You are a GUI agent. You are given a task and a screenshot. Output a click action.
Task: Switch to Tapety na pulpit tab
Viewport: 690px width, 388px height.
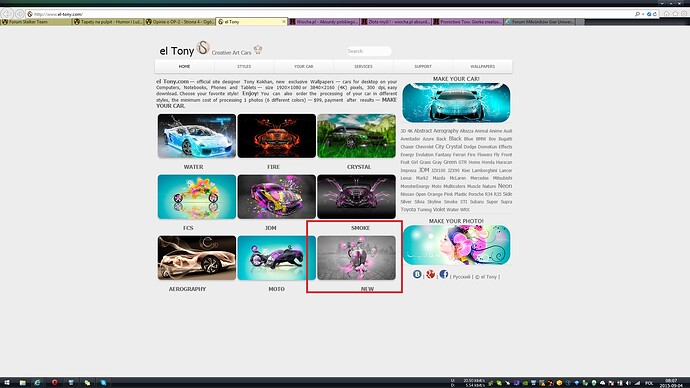(108, 22)
